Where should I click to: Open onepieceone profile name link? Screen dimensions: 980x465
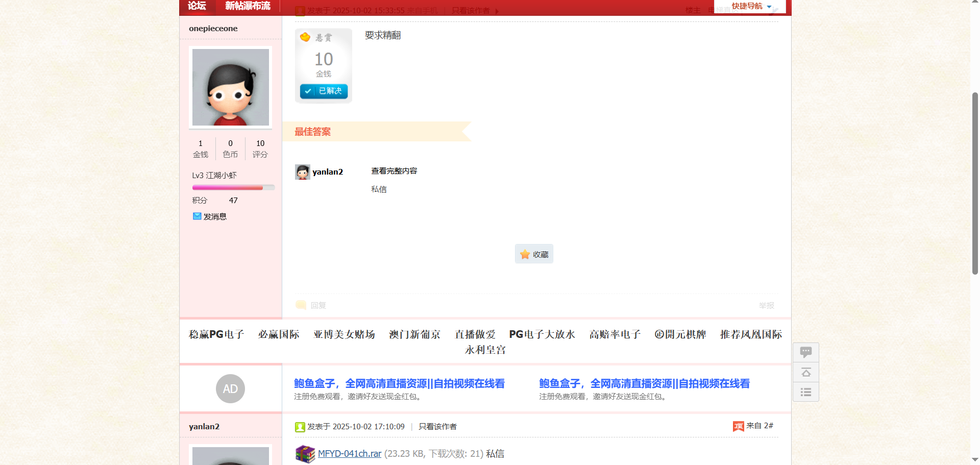coord(213,29)
